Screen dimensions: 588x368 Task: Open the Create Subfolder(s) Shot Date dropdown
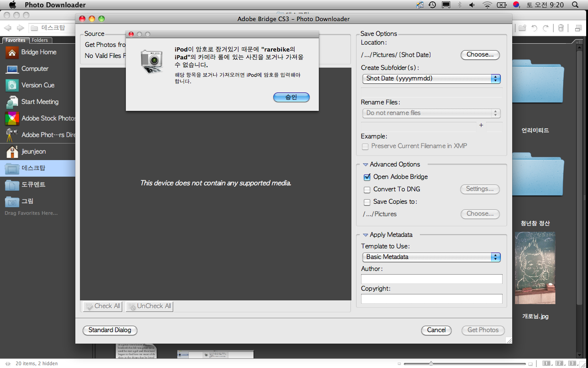(x=431, y=79)
